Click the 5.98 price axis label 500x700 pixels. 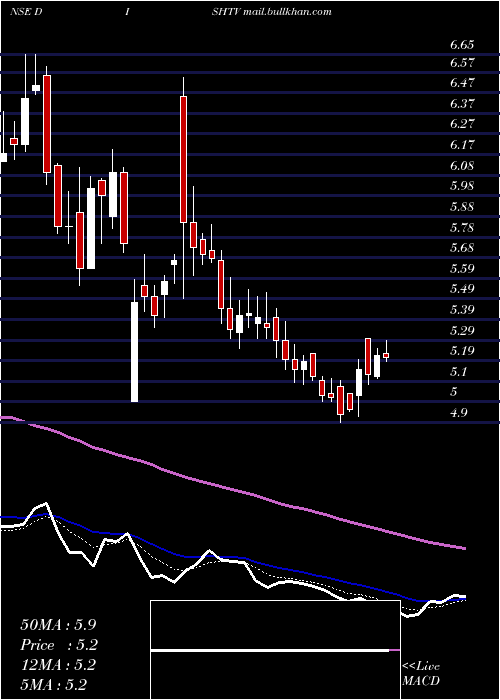[462, 186]
